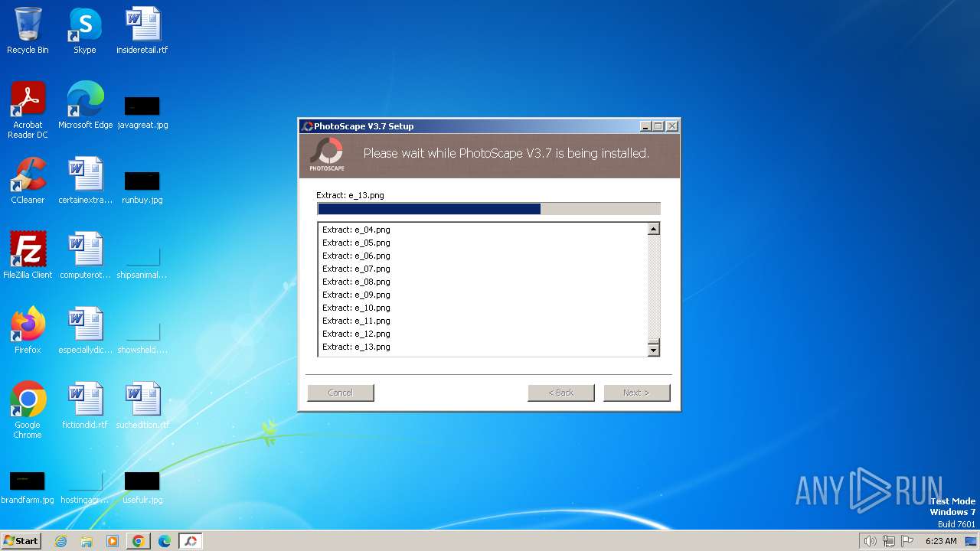This screenshot has height=551, width=980.
Task: Select the 'Extract: e_07.png' log line
Action: click(357, 269)
